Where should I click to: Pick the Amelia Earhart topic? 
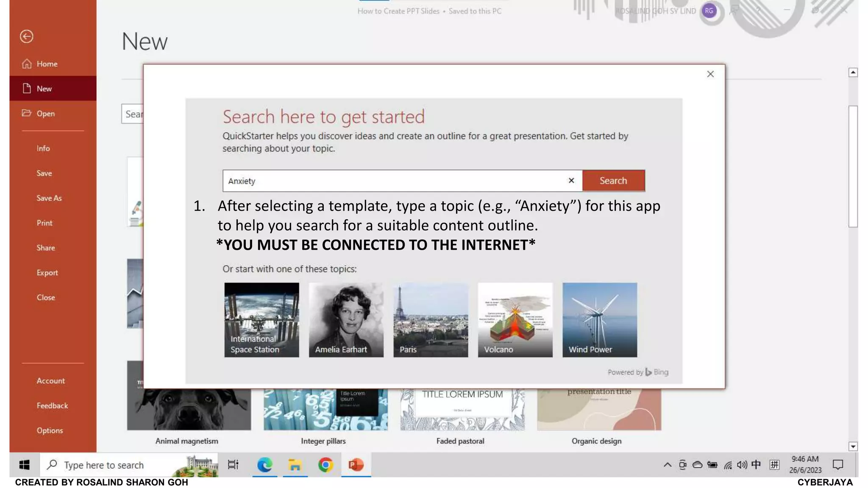click(346, 320)
